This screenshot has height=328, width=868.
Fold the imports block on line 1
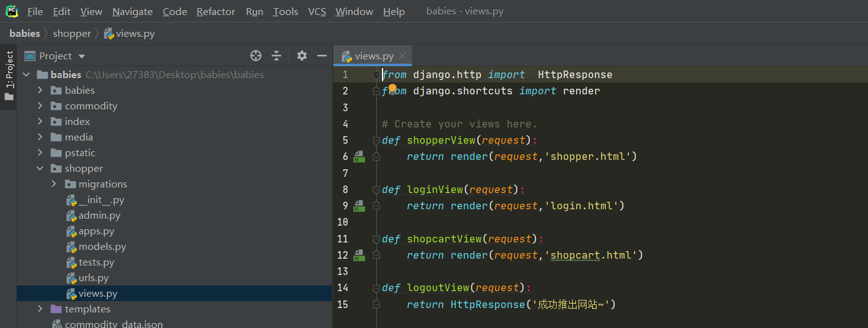376,74
